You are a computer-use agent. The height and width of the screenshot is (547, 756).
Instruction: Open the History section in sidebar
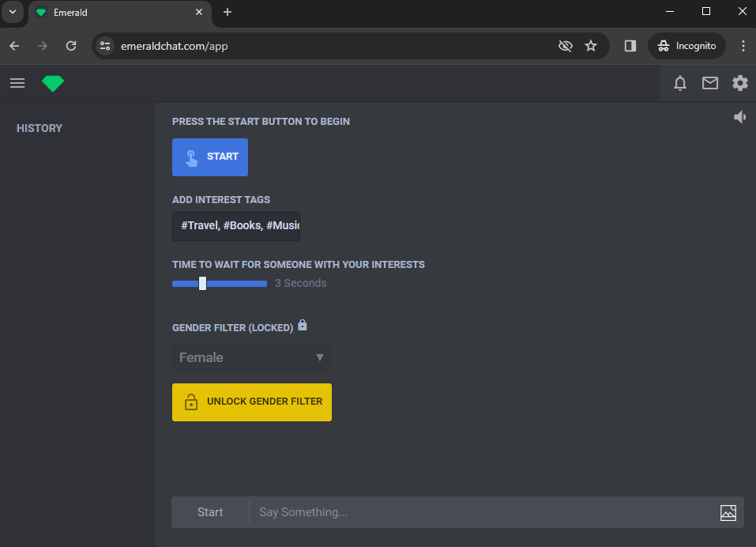39,128
